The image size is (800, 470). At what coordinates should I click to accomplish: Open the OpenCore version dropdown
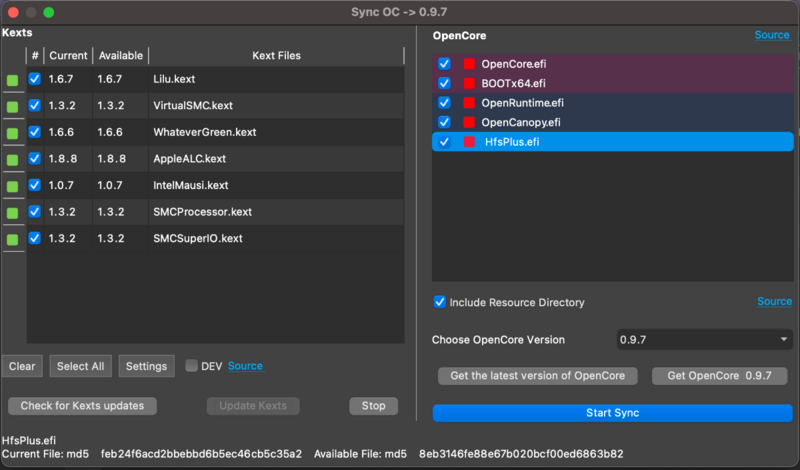tap(705, 340)
